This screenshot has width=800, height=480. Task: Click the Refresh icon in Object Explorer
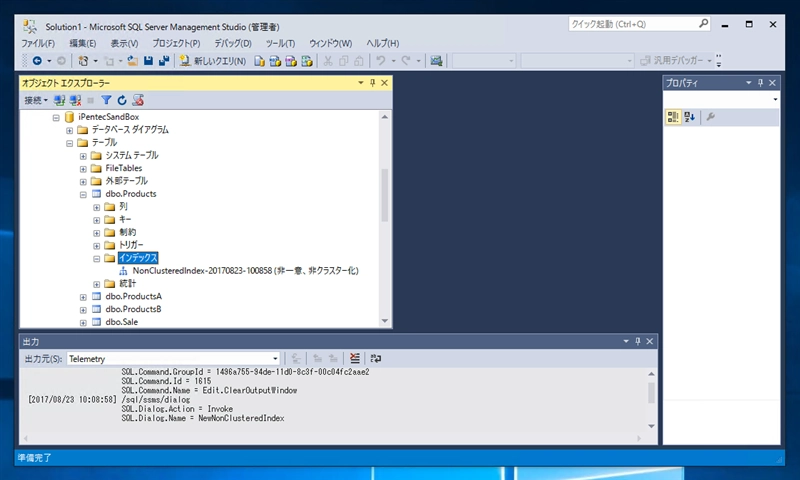tap(122, 100)
